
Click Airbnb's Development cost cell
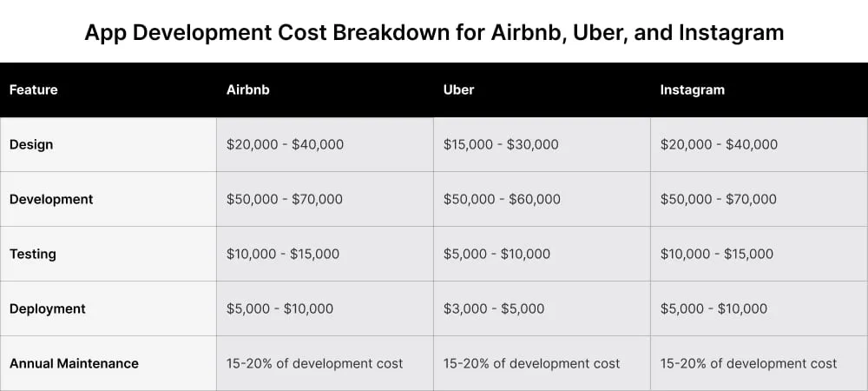(285, 199)
